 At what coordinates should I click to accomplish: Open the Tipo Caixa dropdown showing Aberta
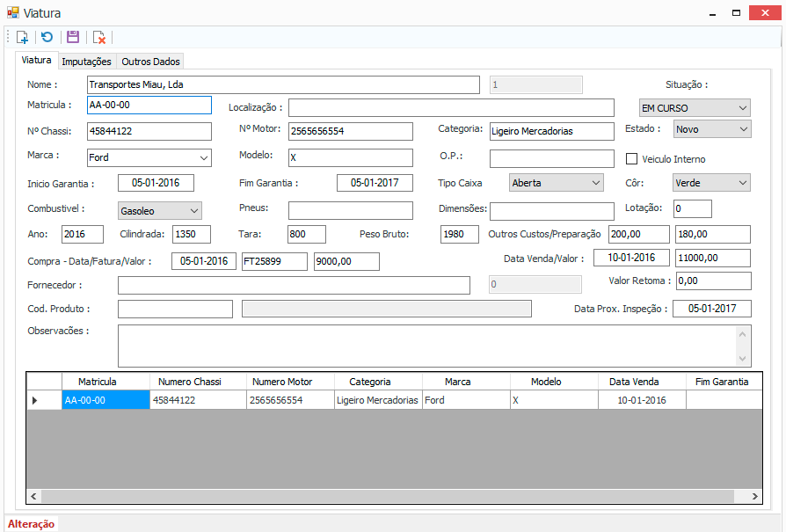557,183
